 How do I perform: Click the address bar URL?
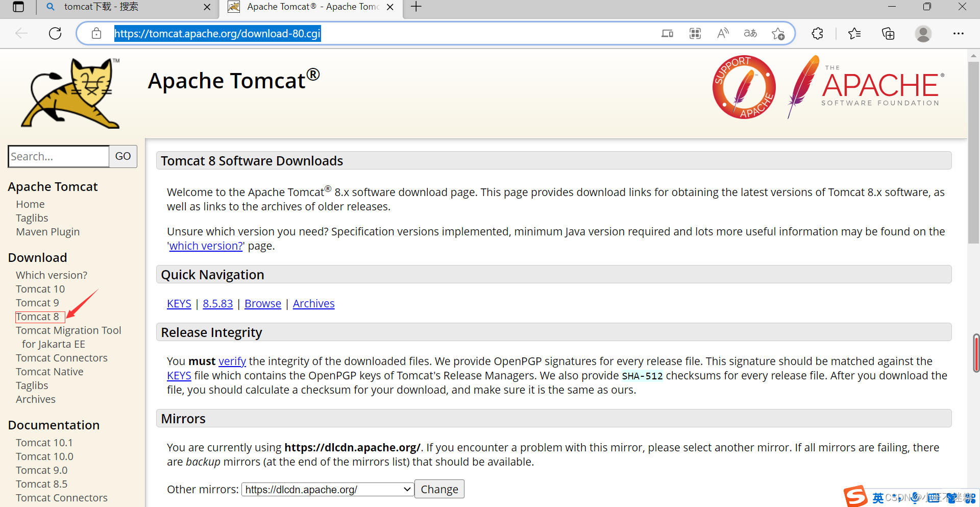coord(217,34)
